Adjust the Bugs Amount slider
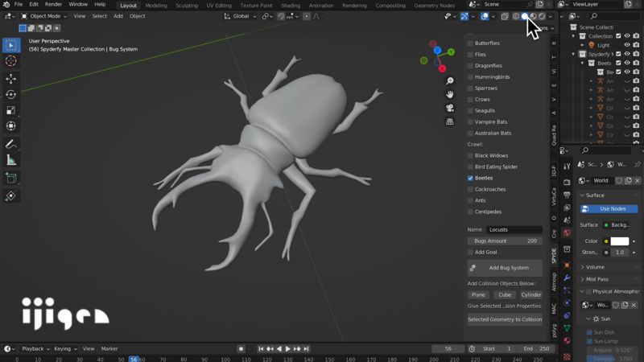Screen dimensions: 644x362 pyautogui.click(x=505, y=241)
